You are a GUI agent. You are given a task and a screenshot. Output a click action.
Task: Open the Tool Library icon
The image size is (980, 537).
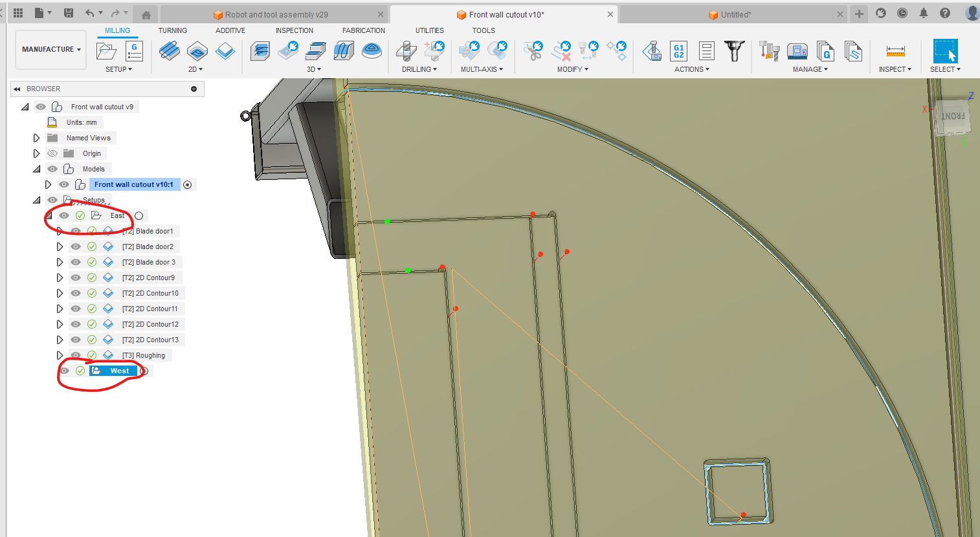pyautogui.click(x=769, y=51)
